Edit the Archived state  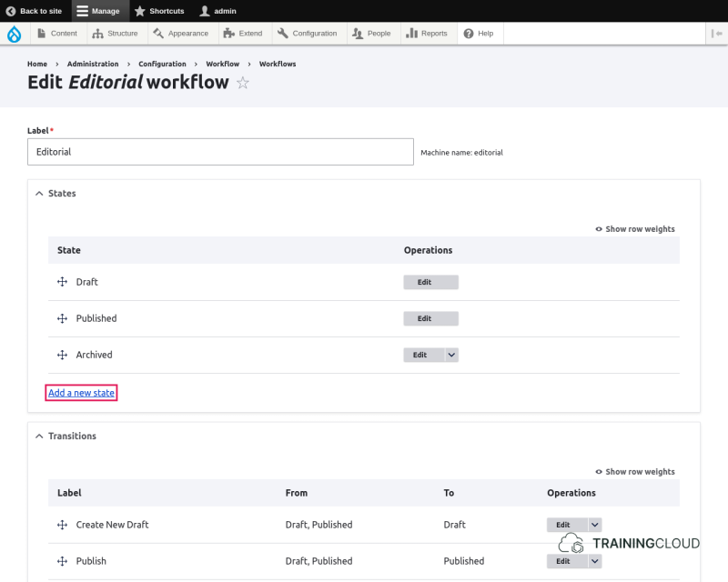click(x=424, y=355)
